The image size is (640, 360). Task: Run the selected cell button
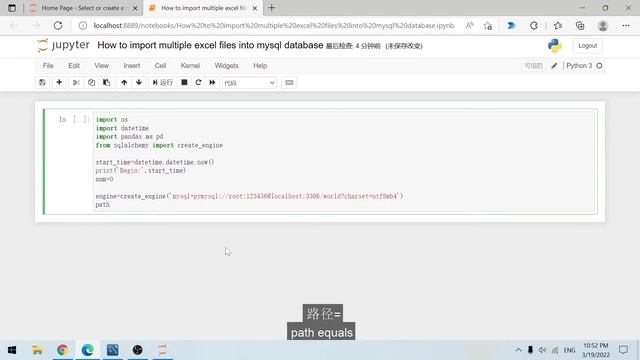click(x=162, y=82)
